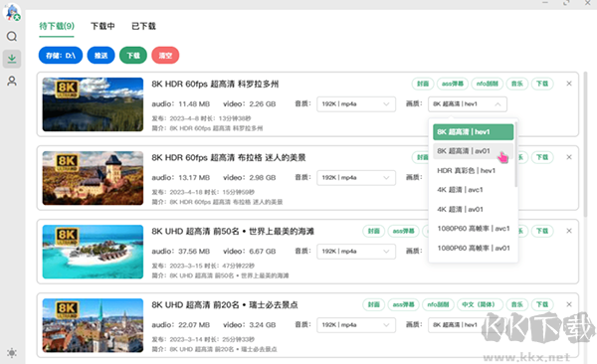Click the profile avatar in the top-left corner
Viewport: 597px width, 364px height.
click(x=12, y=12)
